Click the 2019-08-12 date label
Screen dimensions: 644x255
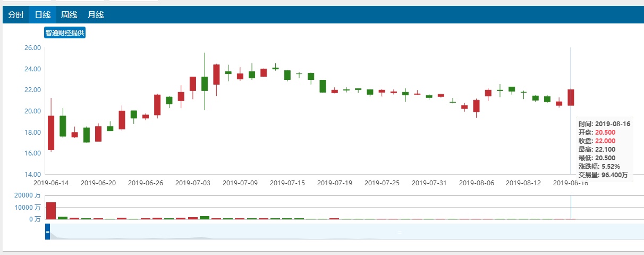[x=524, y=183]
